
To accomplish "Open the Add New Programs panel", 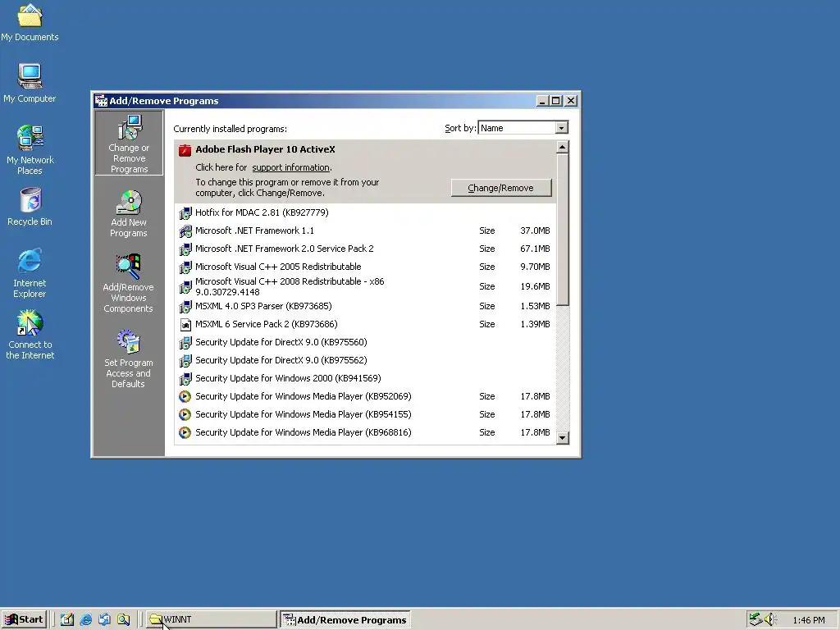I will pos(129,214).
